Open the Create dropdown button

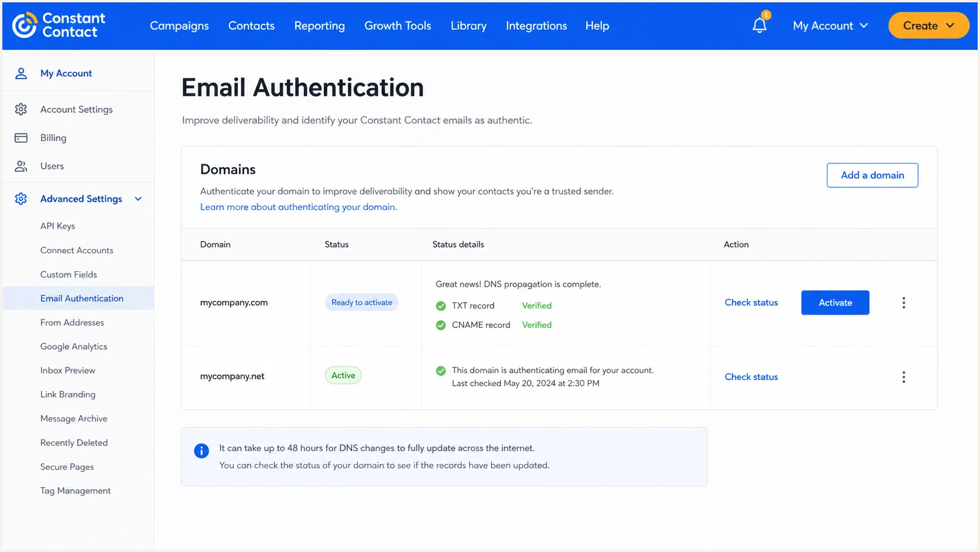click(x=928, y=25)
